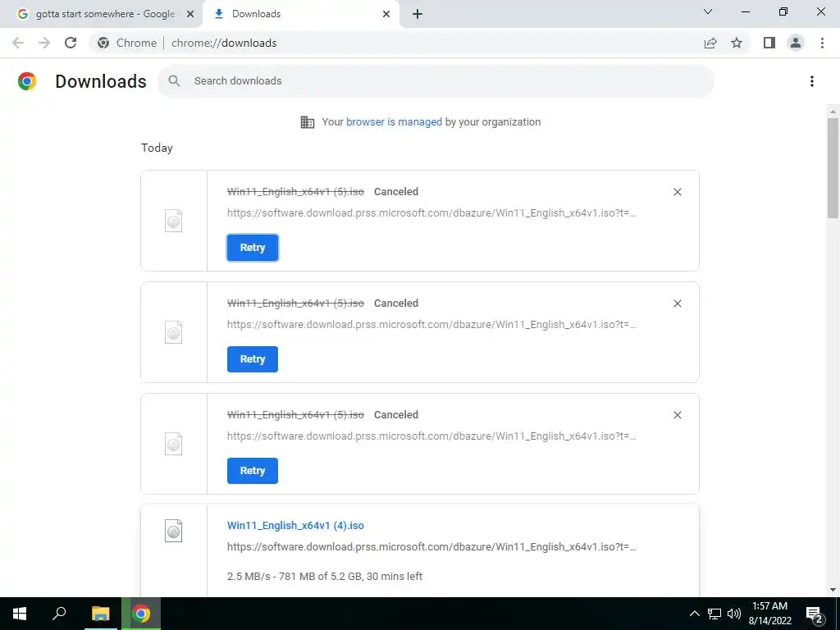Viewport: 840px width, 630px height.
Task: Click the Chrome logo beside Downloads heading
Action: 27,81
